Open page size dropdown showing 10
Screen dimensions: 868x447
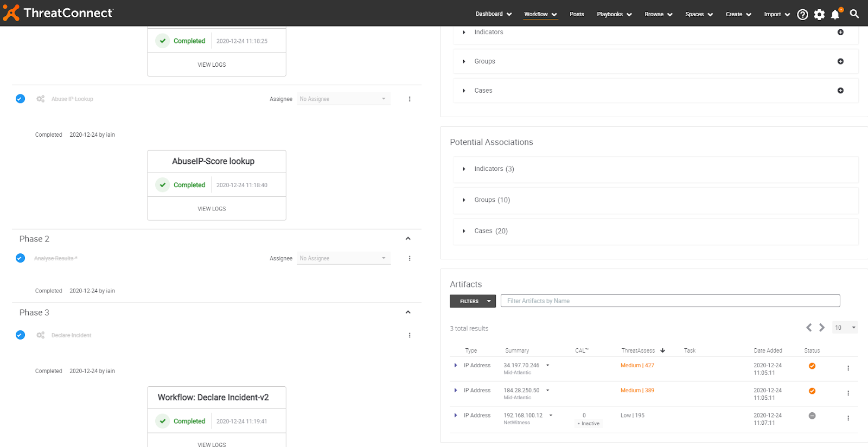tap(845, 328)
